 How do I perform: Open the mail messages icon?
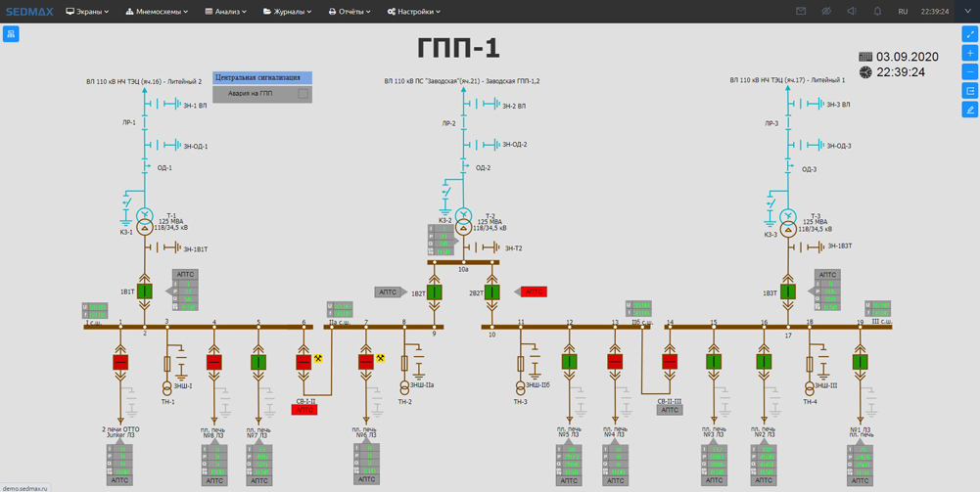(801, 12)
